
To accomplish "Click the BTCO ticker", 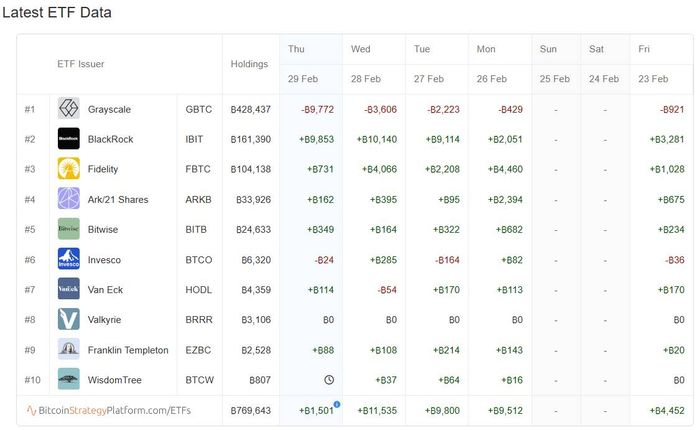I will pos(199,260).
